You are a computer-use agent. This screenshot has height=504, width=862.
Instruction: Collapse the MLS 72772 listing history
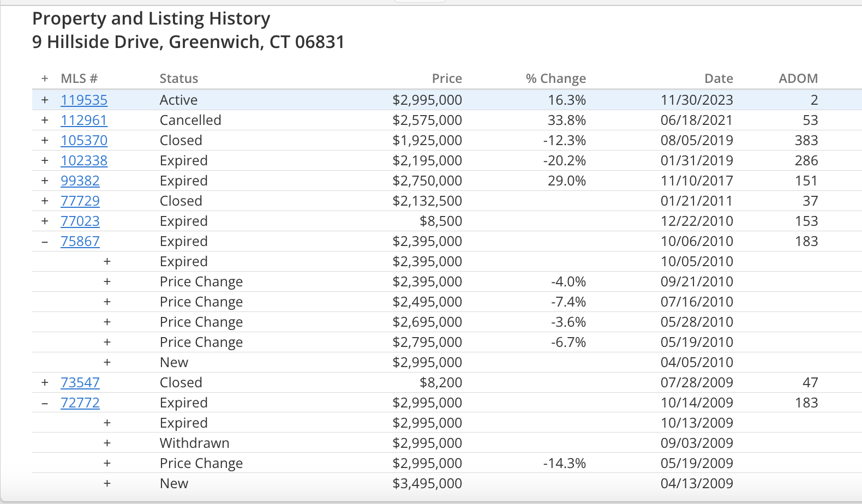(x=45, y=403)
